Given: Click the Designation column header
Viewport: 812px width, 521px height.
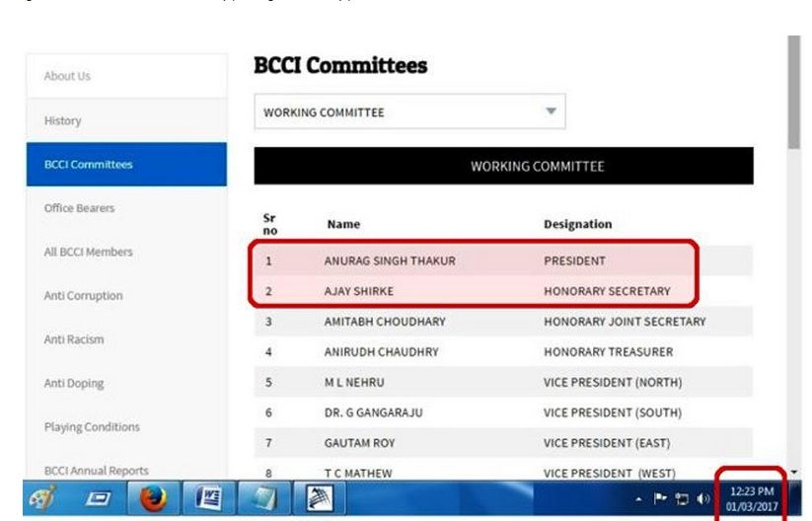Looking at the screenshot, I should coord(577,224).
